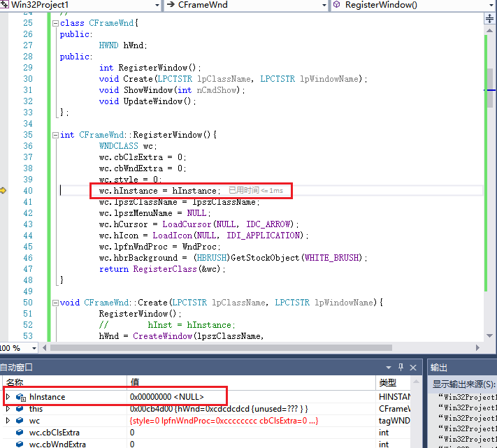The height and width of the screenshot is (448, 497).
Task: Click the horizontal scrollbar left arrow
Action: [x=44, y=348]
